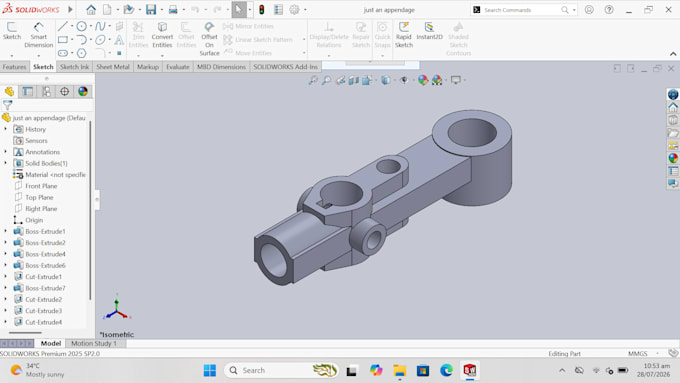Click the Print icon

tap(173, 10)
